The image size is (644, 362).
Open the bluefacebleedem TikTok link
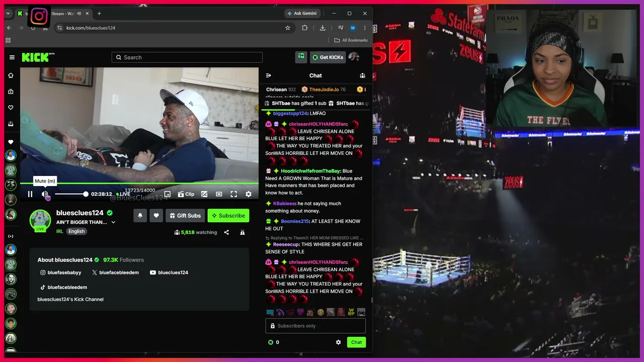point(63,287)
